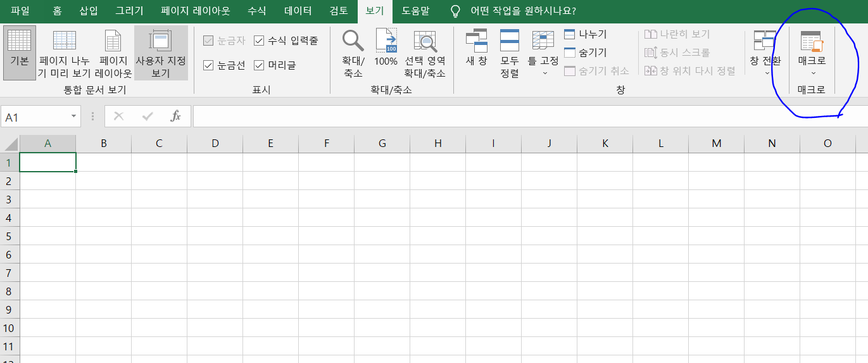This screenshot has width=868, height=363.
Task: Open 사용자 지정 보기 custom views
Action: click(161, 41)
